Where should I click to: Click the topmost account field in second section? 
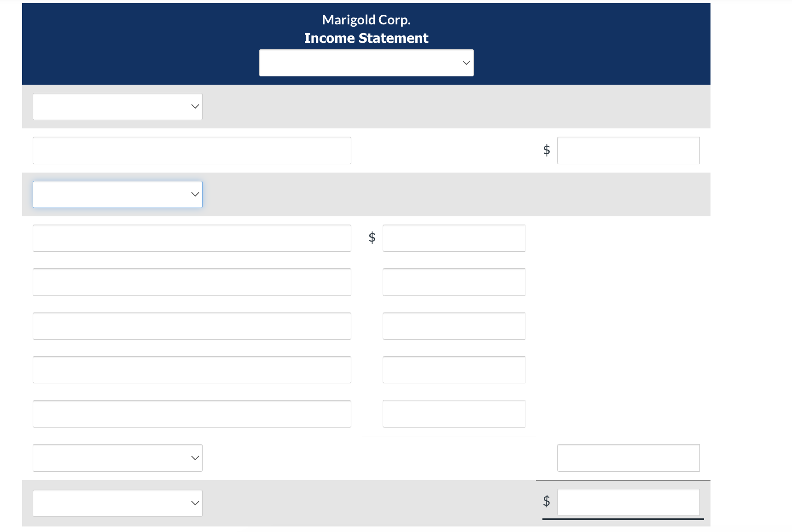pyautogui.click(x=192, y=238)
